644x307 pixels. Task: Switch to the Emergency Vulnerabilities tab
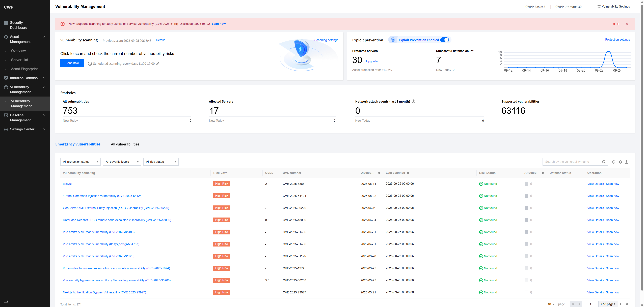pyautogui.click(x=78, y=144)
